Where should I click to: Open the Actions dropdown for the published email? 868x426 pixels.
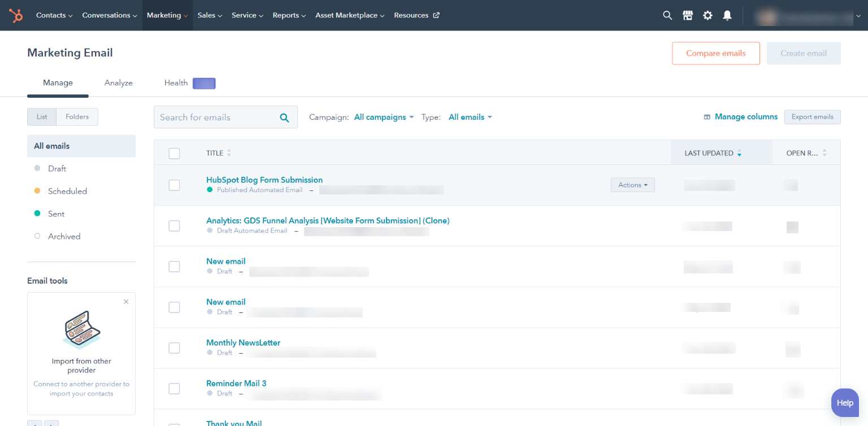[632, 185]
